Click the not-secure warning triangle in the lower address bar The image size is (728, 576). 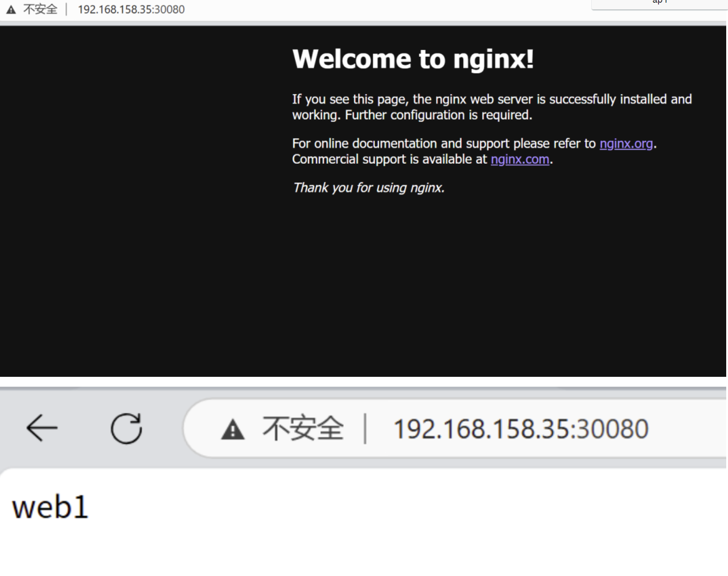233,429
